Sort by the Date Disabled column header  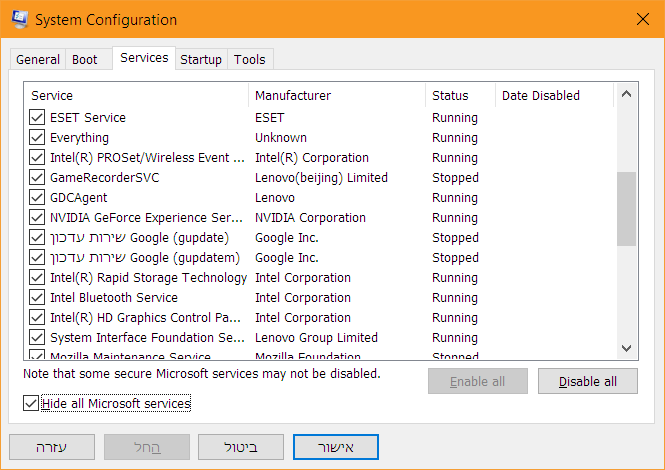point(555,95)
